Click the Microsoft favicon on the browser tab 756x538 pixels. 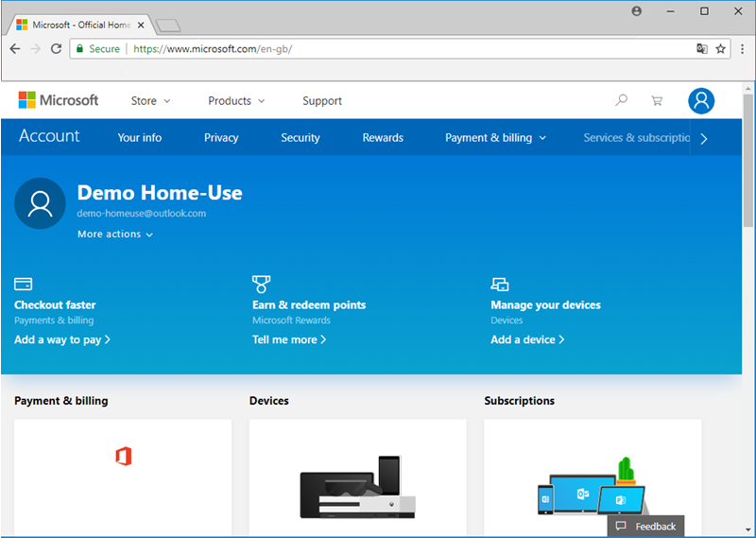(x=22, y=25)
